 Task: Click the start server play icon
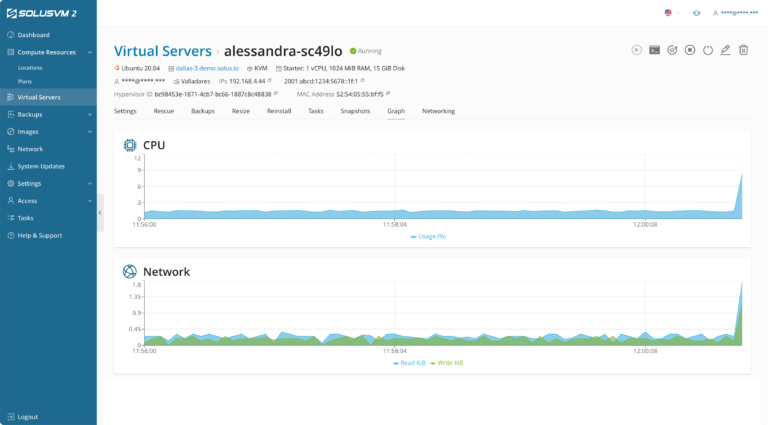(636, 49)
